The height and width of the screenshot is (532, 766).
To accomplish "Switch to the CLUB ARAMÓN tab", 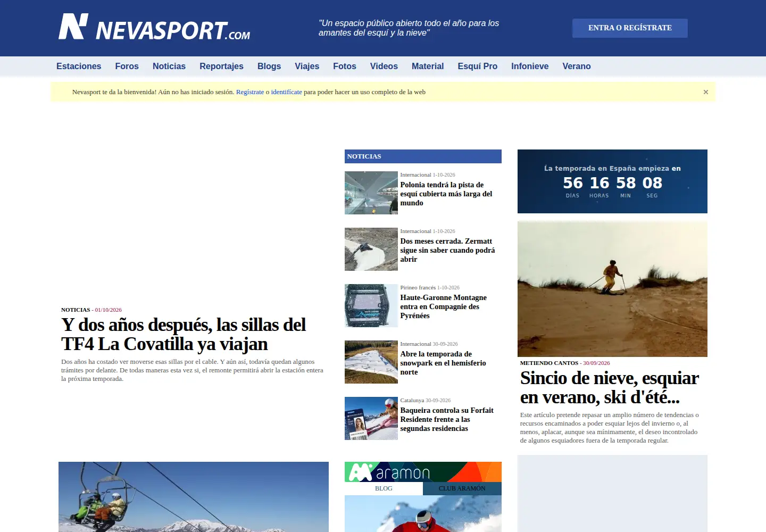I will pyautogui.click(x=462, y=488).
